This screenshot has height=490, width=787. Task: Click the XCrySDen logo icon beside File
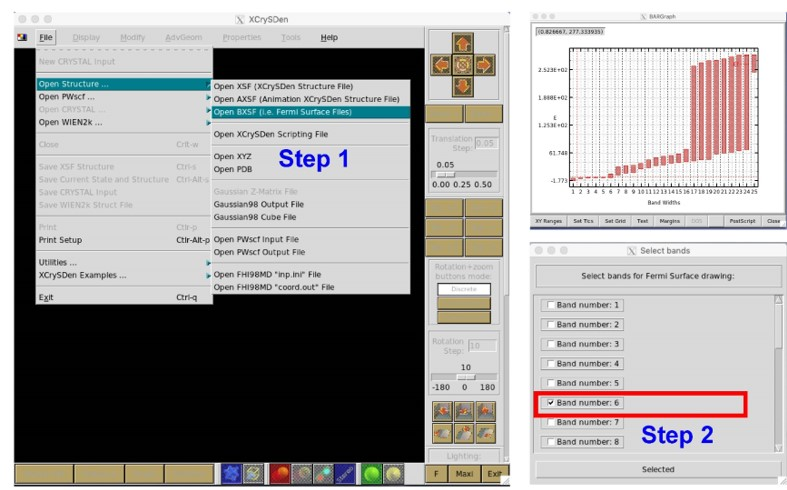[22, 37]
